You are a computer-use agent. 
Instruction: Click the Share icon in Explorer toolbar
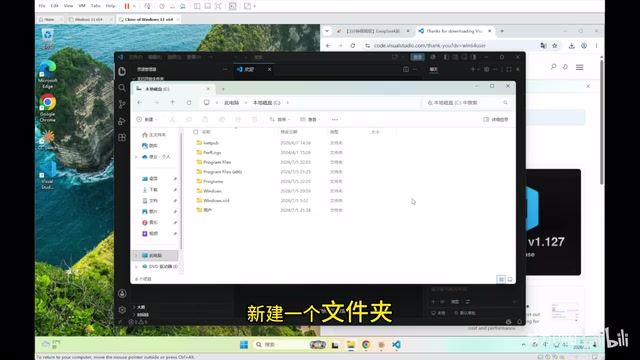(238, 120)
